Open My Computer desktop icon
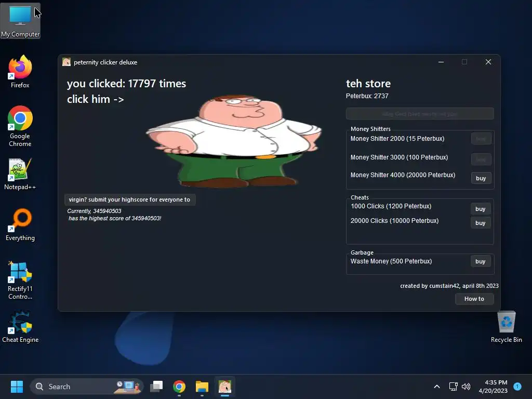Screen dimensions: 532x399 coord(20,21)
